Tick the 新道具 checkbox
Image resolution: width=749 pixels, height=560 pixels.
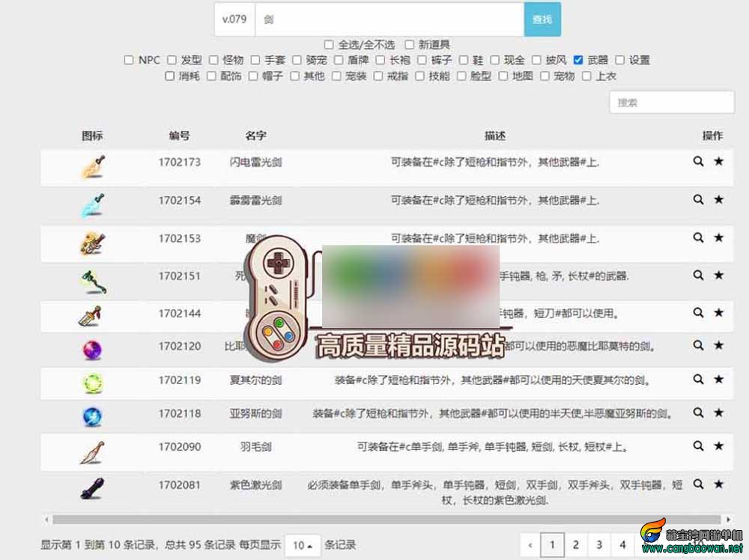coord(409,45)
